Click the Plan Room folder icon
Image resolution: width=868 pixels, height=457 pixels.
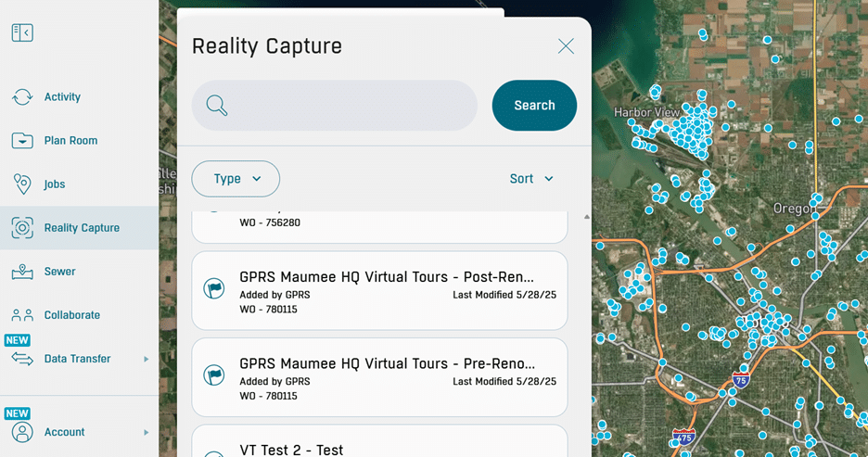point(22,141)
